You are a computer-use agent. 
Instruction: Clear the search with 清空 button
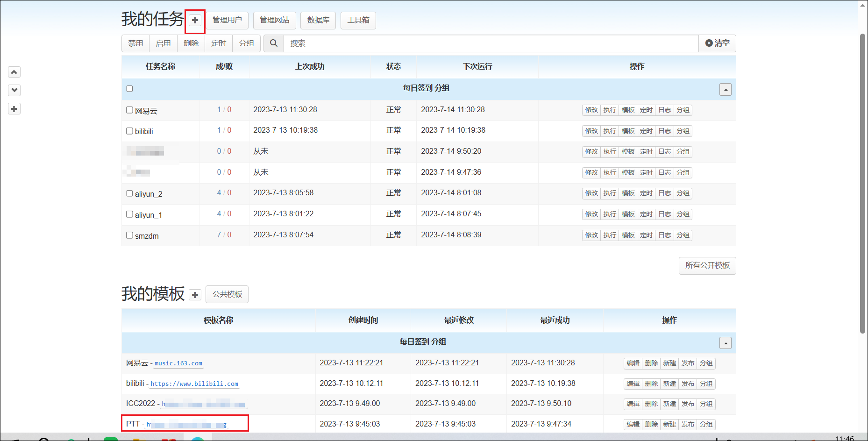[x=717, y=43]
